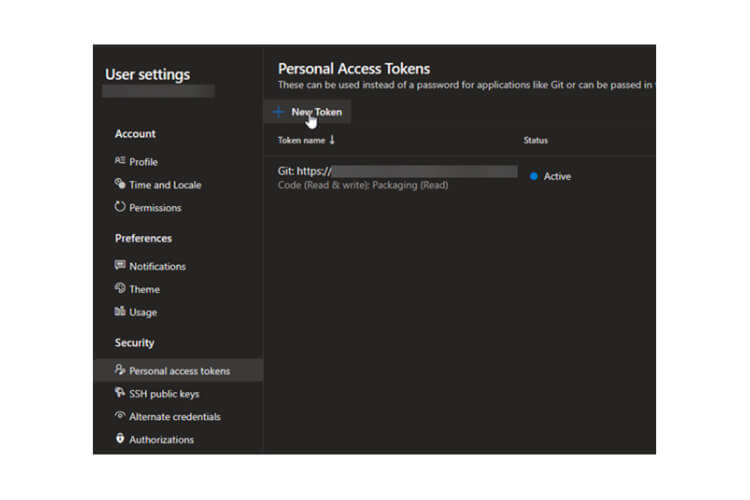Screen dimensions: 750x500
Task: Click the Permissions circular arrow icon
Action: click(x=120, y=208)
